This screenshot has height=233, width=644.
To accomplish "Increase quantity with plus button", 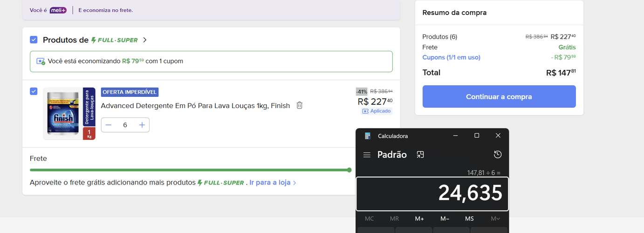I will point(142,125).
